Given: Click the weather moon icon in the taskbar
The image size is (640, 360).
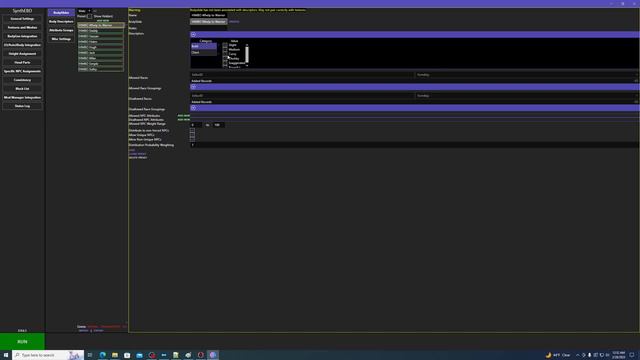Looking at the screenshot, I should [x=548, y=355].
